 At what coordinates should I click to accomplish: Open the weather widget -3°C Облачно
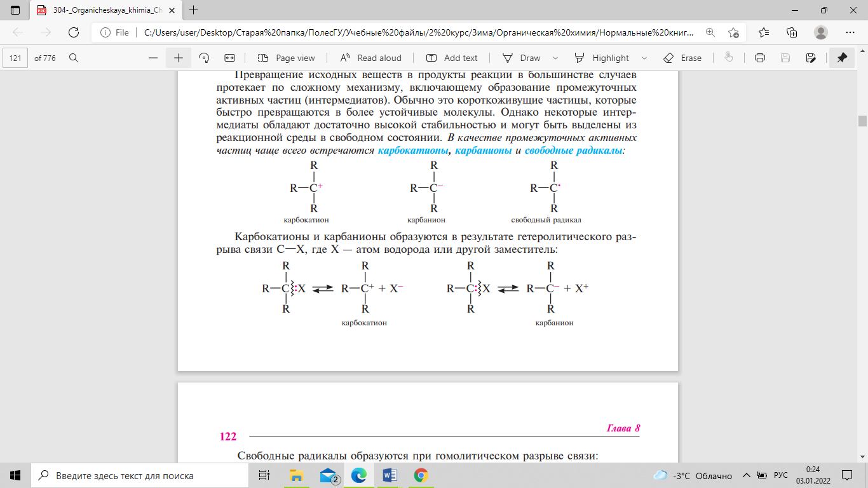(693, 475)
